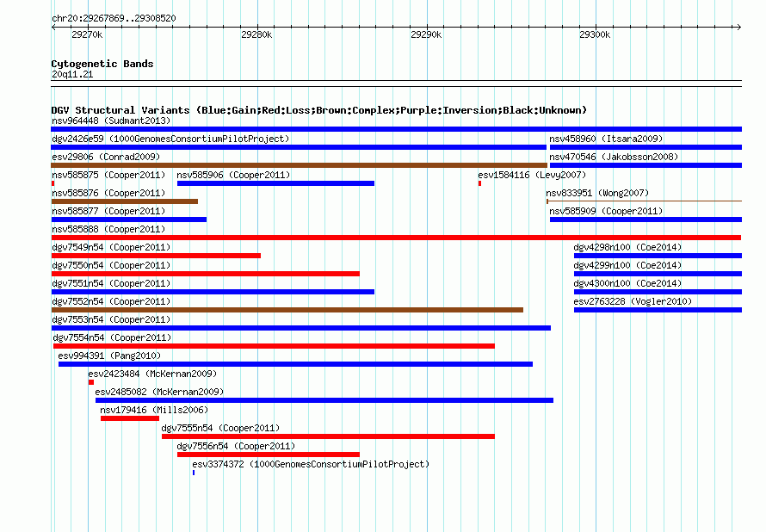This screenshot has width=766, height=532.
Task: Open the esv2763228 (Vogler2010) label
Action: [x=633, y=301]
